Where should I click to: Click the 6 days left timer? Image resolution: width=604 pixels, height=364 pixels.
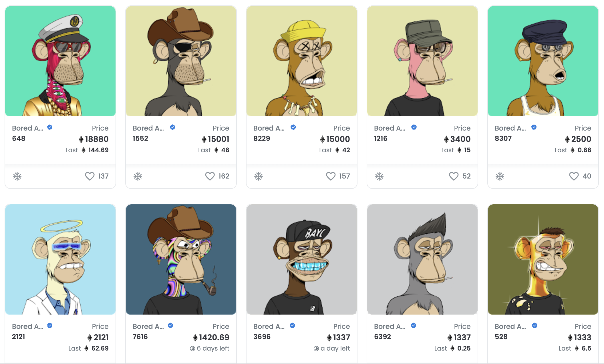pyautogui.click(x=210, y=348)
